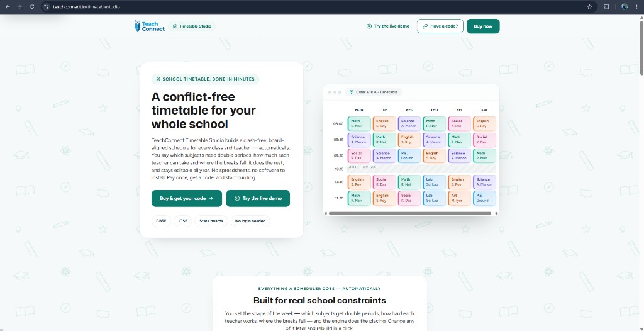Viewport: 644px width, 331px height.
Task: Select Wednesday 09:30 P.E. Ground cell
Action: pos(409,156)
